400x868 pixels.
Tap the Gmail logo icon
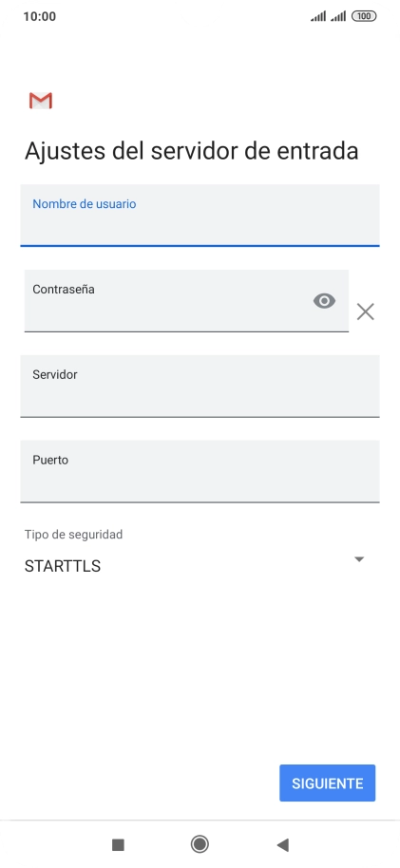[x=41, y=101]
